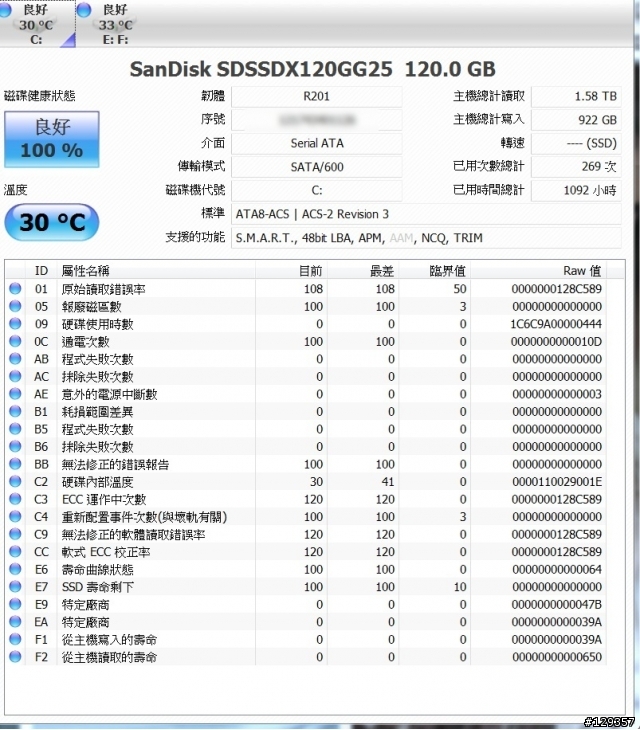Click the status orb for attribute C4
The height and width of the screenshot is (730, 640).
(x=15, y=517)
